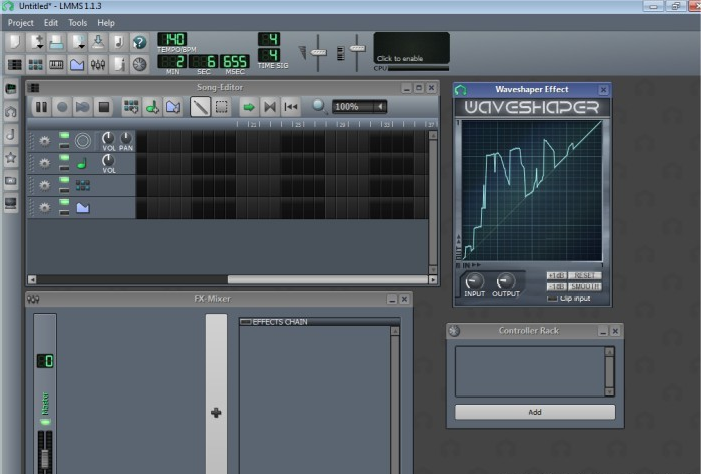Open My Samples sidebar tab
Screen dimensions: 701x474
[11, 135]
